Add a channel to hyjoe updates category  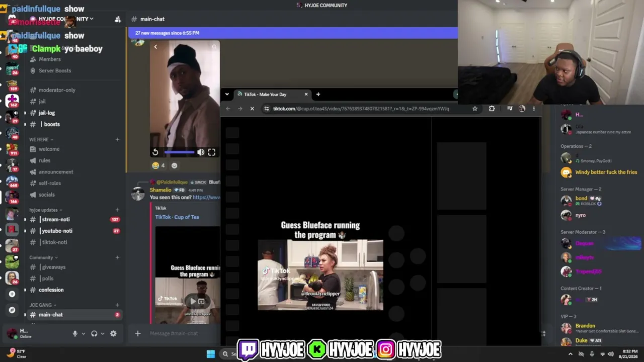click(117, 210)
